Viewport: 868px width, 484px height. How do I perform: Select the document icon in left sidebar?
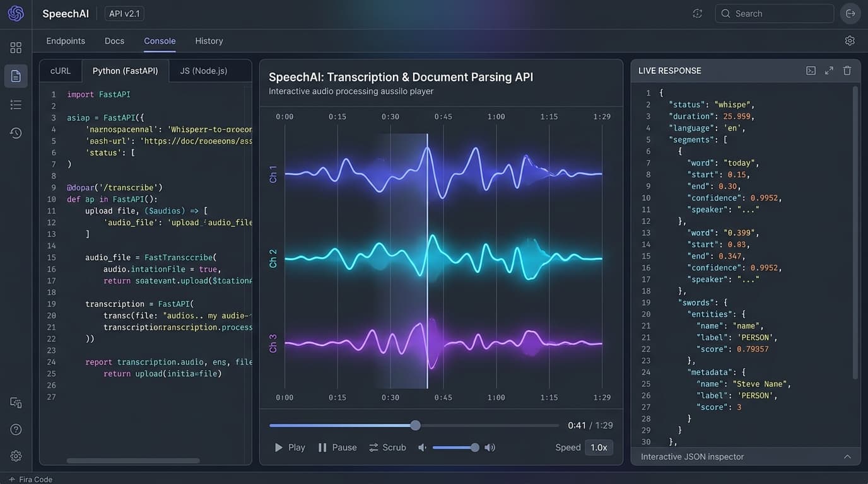16,76
